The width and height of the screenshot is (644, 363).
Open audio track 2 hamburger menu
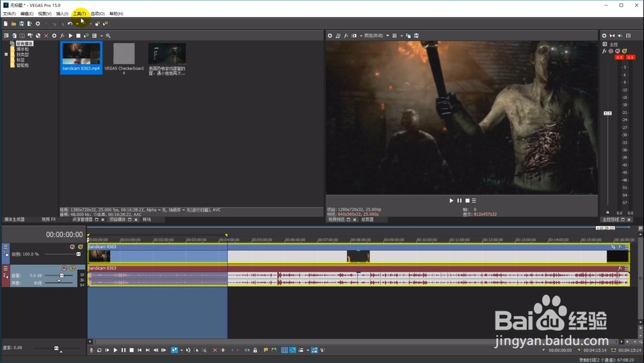(x=6, y=268)
